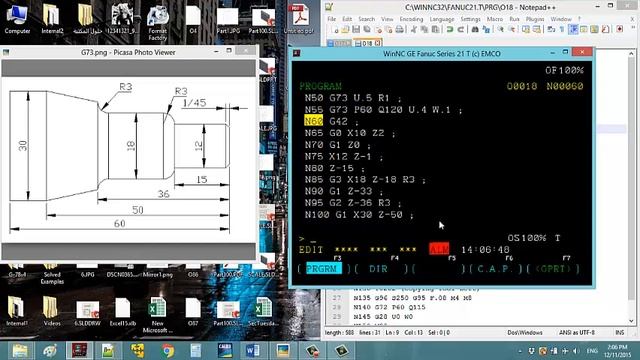Click the Zoom In icon in Notepad++
The height and width of the screenshot is (360, 640).
(500, 29)
